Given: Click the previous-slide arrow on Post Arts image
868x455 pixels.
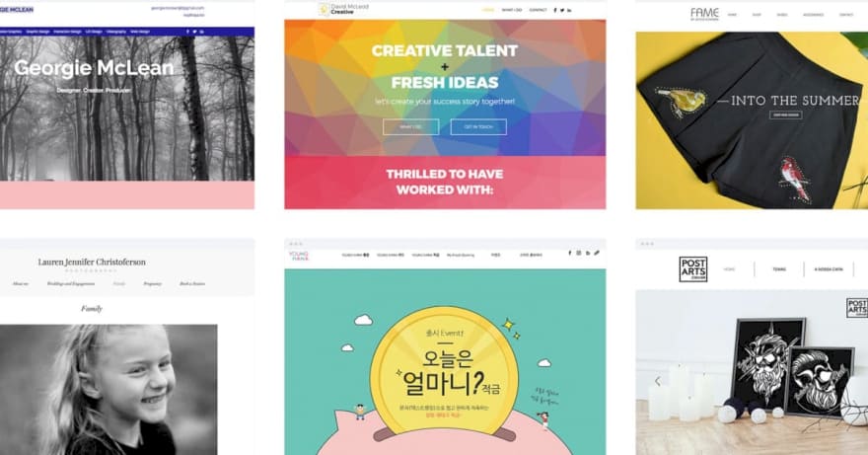Looking at the screenshot, I should 658,381.
